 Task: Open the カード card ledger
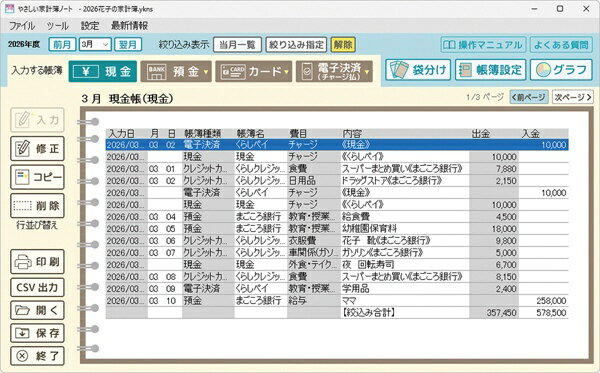(x=253, y=72)
